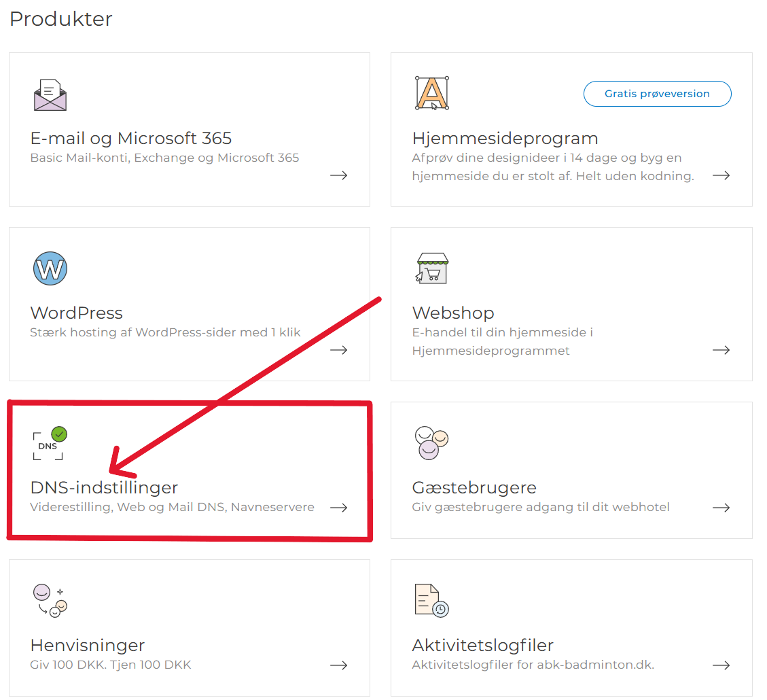Open the WordPress heading
Viewport: 767px width, 700px height.
pyautogui.click(x=76, y=313)
